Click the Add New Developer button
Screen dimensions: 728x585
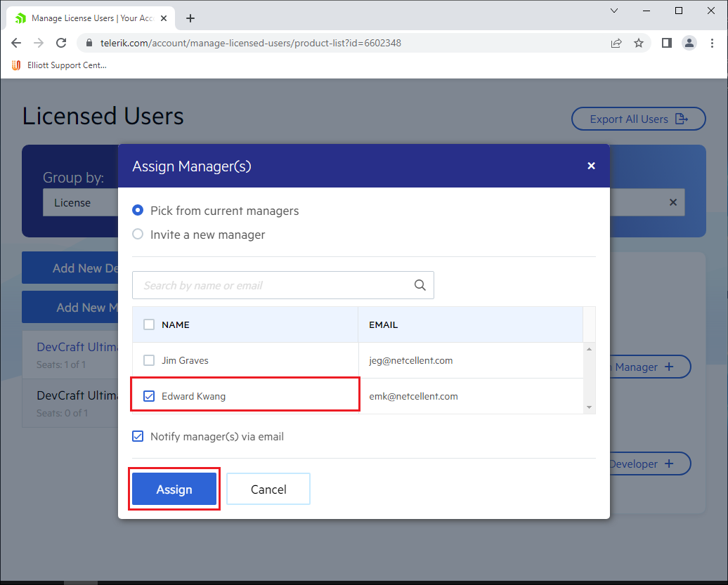point(70,268)
